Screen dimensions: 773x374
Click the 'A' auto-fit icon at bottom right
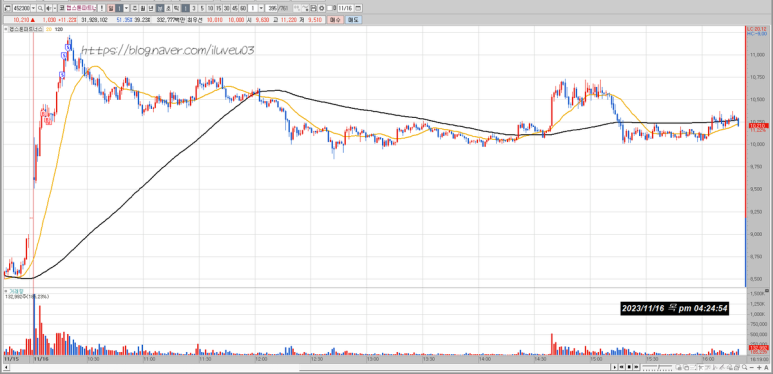click(767, 368)
